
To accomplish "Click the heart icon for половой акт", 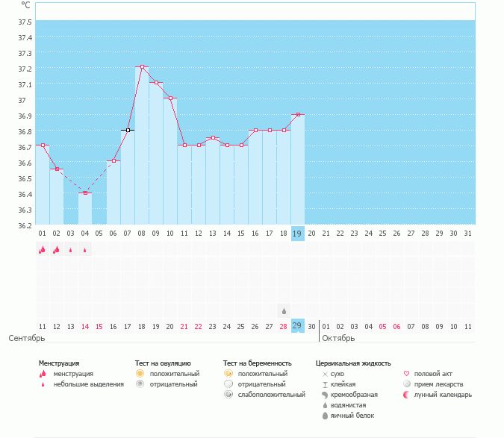I will pos(406,373).
